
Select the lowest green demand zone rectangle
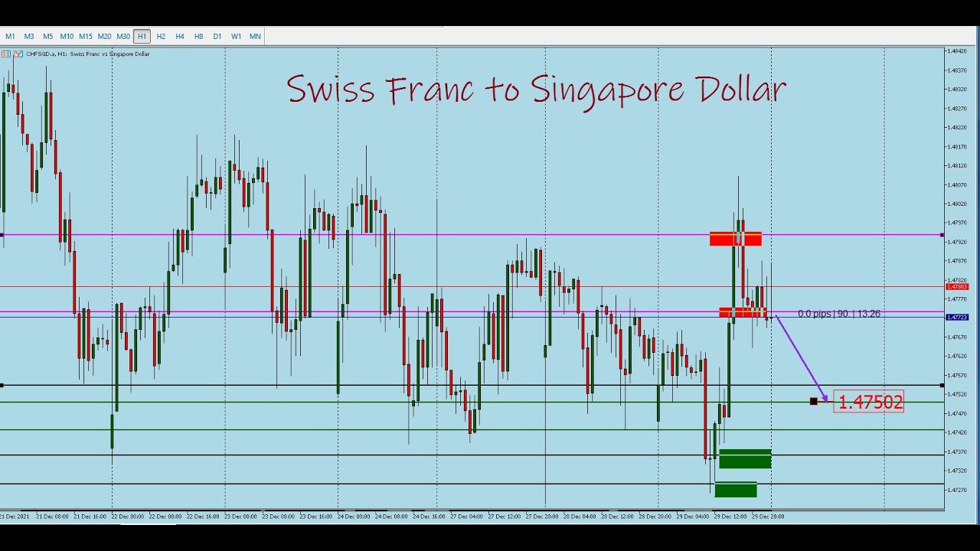[x=736, y=489]
